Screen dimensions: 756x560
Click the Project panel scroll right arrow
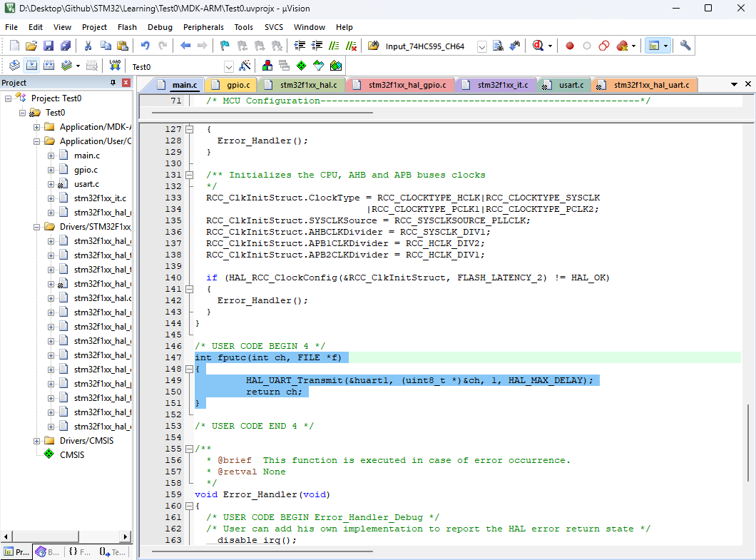[126, 536]
